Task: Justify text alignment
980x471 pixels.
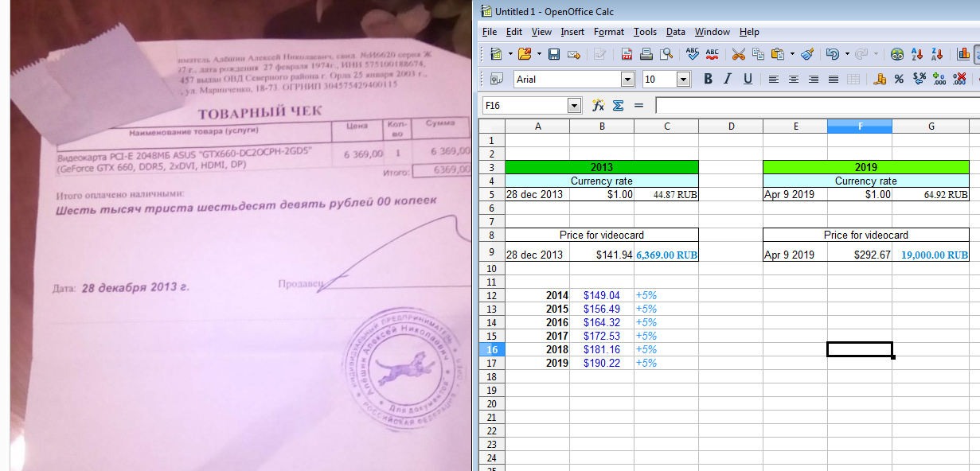Action: 834,80
